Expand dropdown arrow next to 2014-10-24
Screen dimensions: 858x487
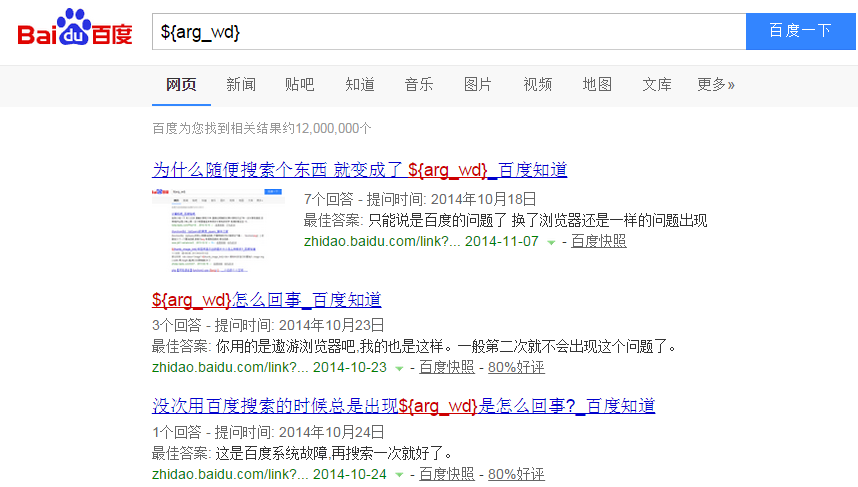399,475
